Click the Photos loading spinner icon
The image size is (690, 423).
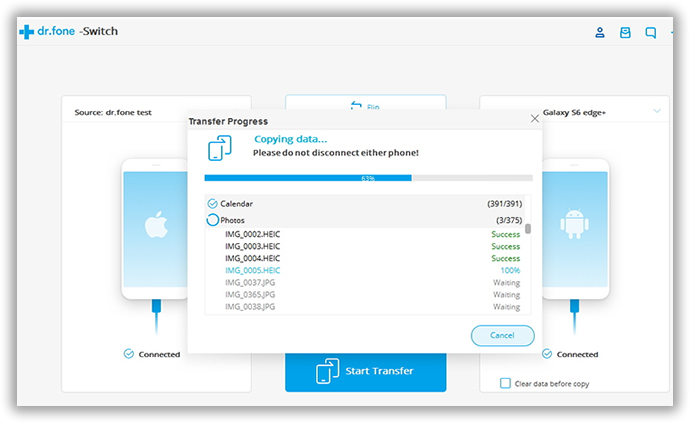point(213,220)
